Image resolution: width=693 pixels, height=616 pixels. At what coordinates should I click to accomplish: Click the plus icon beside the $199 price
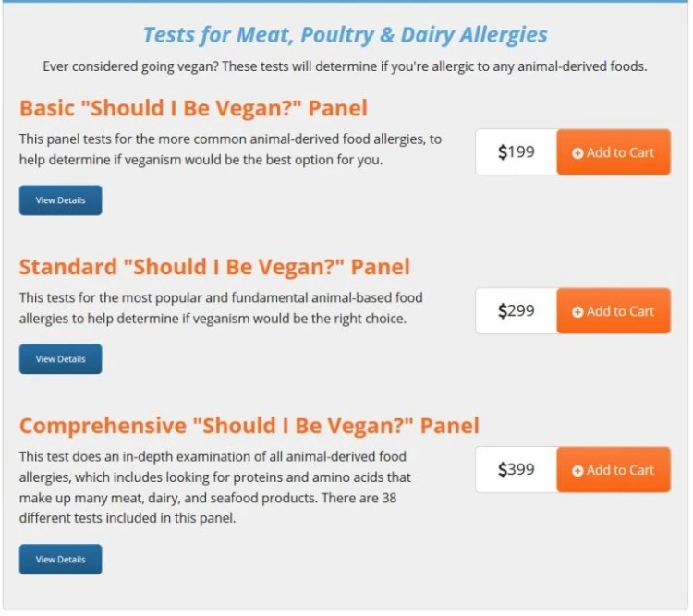click(577, 153)
